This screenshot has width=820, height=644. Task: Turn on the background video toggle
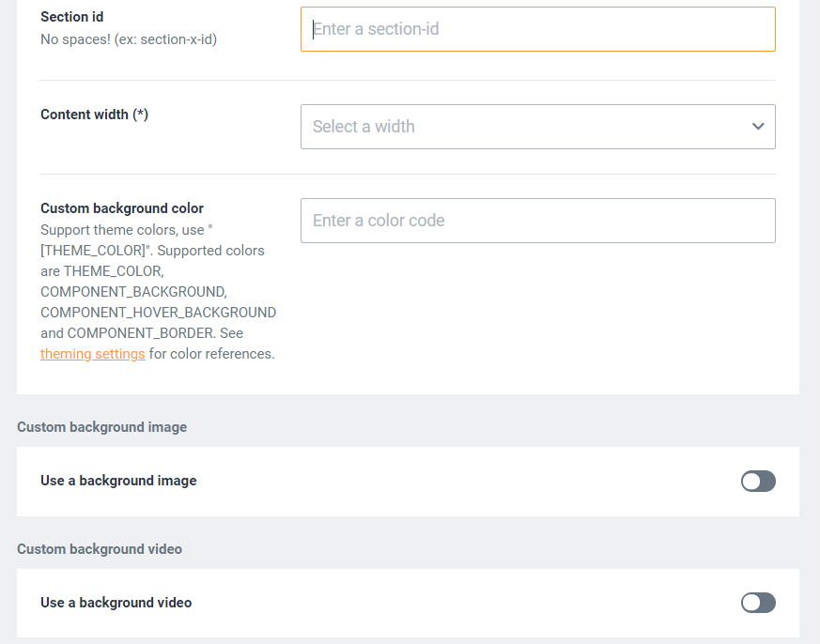click(758, 603)
